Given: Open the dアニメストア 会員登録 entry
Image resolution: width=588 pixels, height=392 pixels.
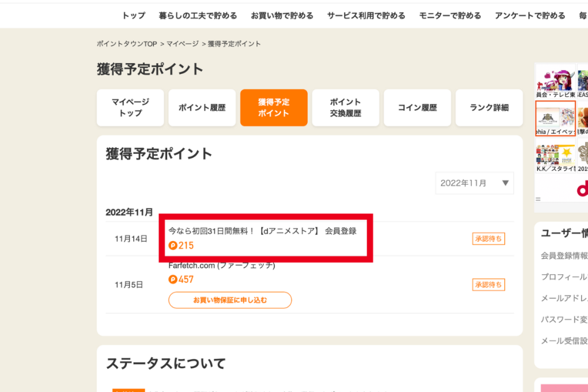Looking at the screenshot, I should 262,231.
